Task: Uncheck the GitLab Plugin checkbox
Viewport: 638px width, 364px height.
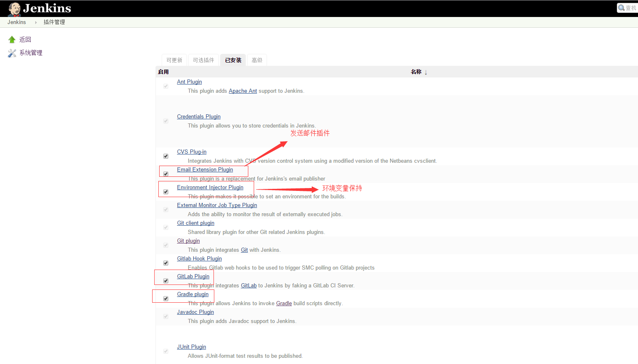Action: point(166,281)
